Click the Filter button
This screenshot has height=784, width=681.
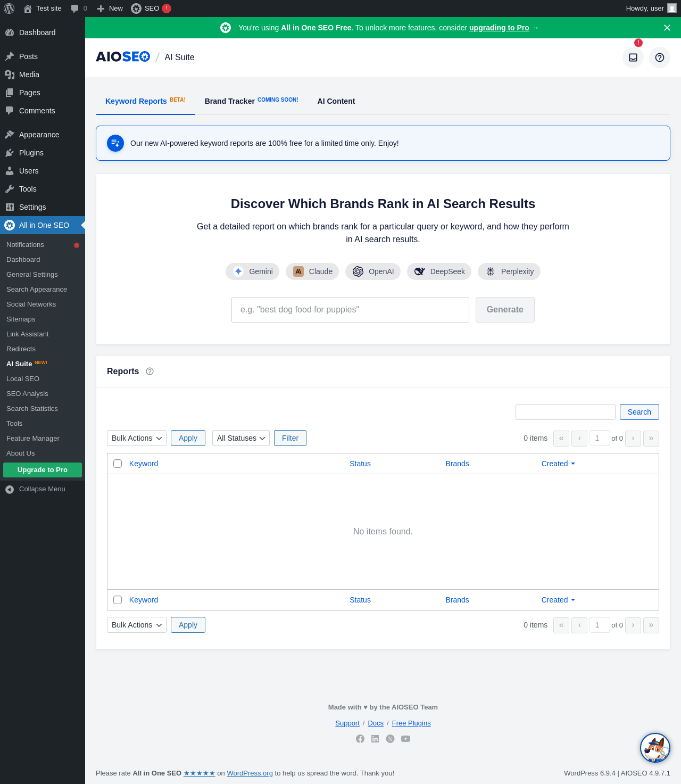290,438
